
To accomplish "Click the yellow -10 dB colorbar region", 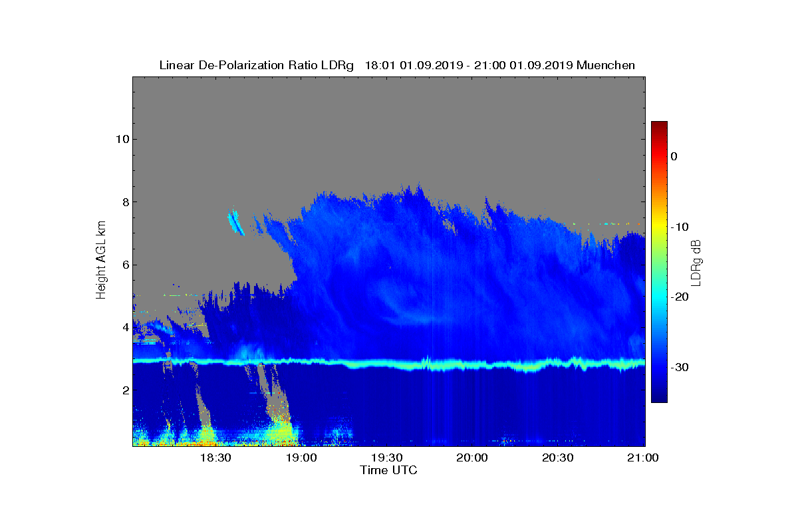I will pyautogui.click(x=659, y=227).
